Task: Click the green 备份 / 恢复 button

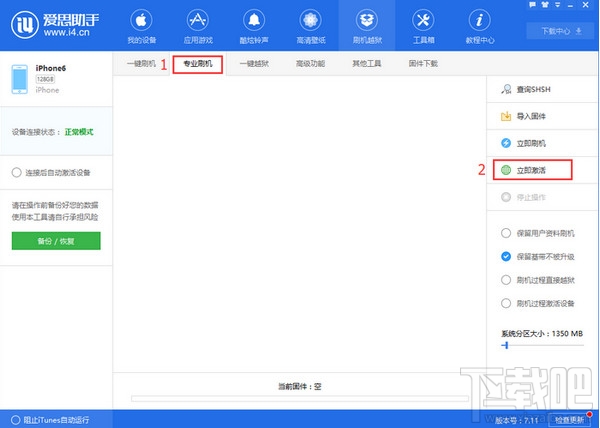Action: (x=56, y=241)
